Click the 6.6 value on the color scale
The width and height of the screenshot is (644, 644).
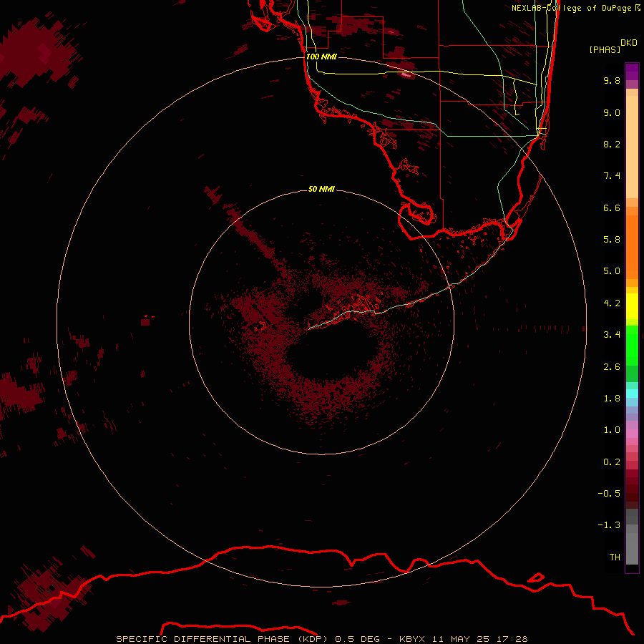tap(612, 208)
